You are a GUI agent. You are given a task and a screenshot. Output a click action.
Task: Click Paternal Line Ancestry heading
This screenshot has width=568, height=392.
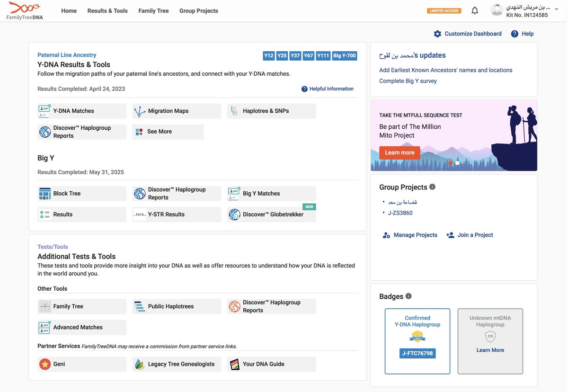(x=67, y=55)
